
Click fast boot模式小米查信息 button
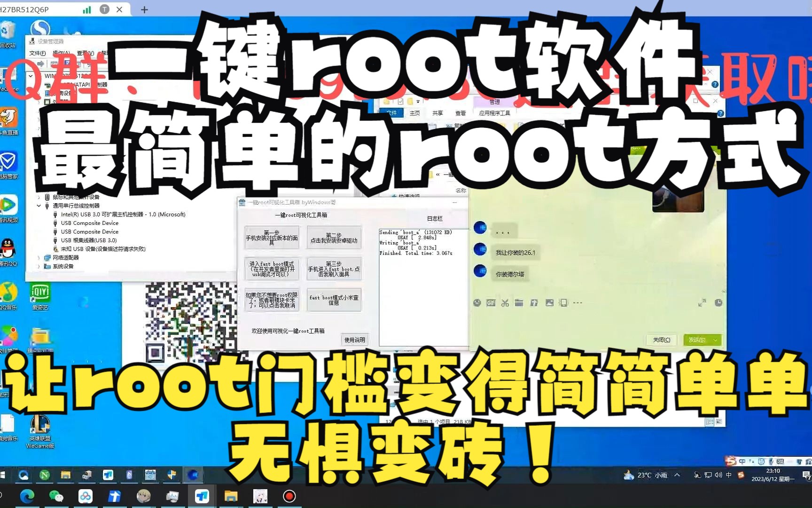tap(334, 300)
